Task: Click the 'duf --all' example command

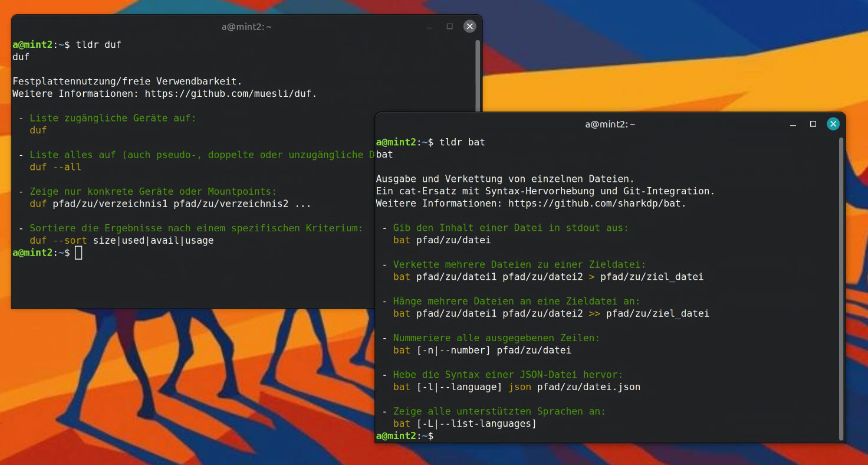Action: (x=55, y=167)
